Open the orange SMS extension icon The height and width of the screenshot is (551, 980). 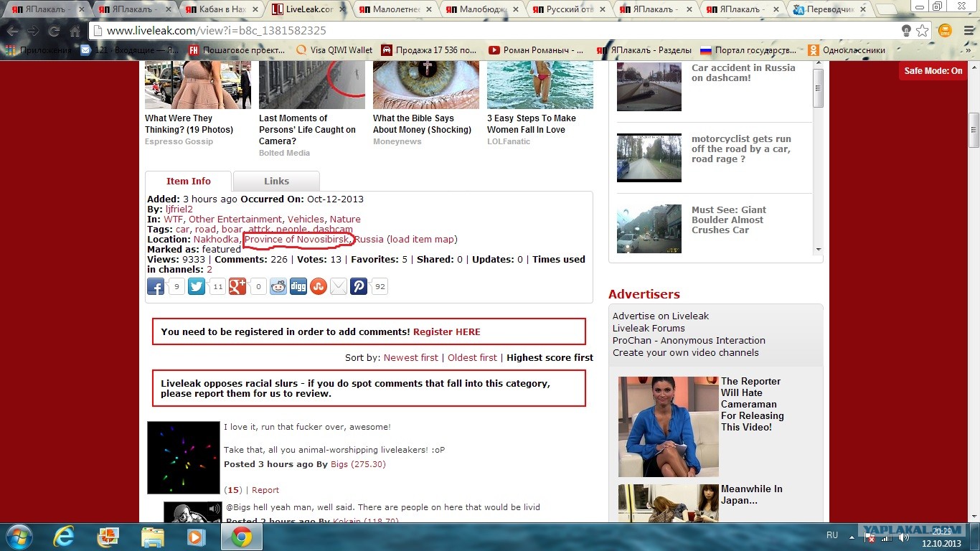[x=945, y=31]
